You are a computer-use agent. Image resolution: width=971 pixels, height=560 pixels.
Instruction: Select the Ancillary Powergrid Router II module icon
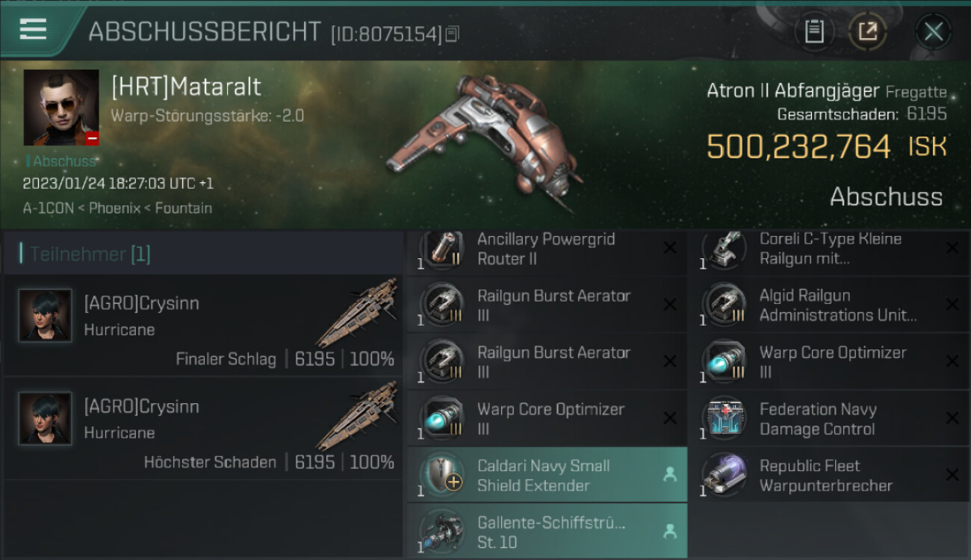pyautogui.click(x=442, y=249)
